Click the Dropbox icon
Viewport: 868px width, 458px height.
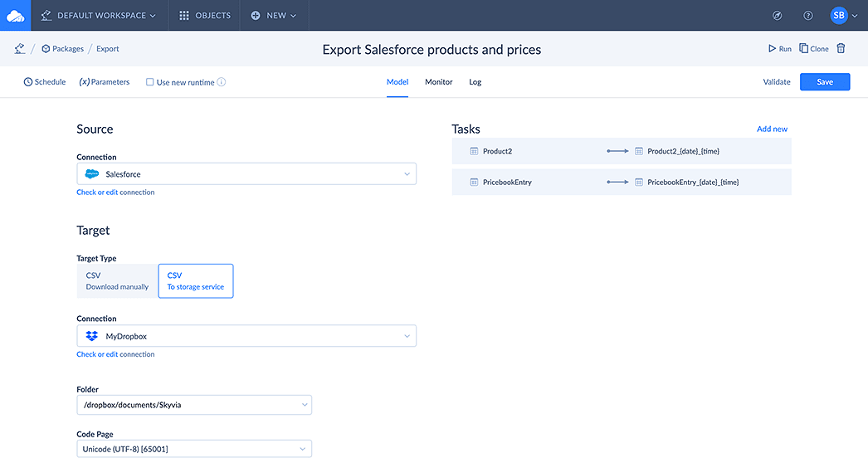pyautogui.click(x=92, y=335)
